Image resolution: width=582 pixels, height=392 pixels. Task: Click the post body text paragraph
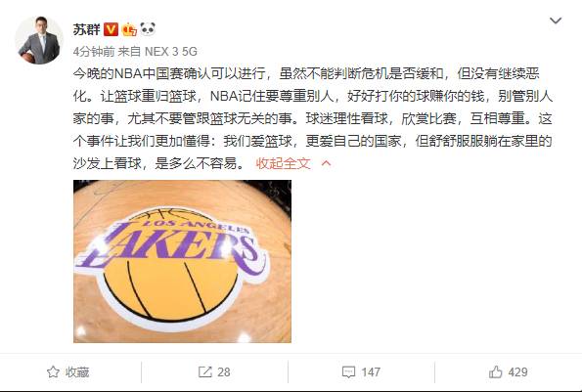[313, 118]
